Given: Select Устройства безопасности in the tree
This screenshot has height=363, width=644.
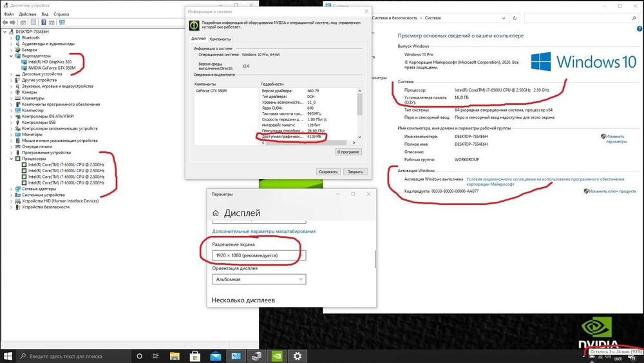Looking at the screenshot, I should click(x=46, y=207).
